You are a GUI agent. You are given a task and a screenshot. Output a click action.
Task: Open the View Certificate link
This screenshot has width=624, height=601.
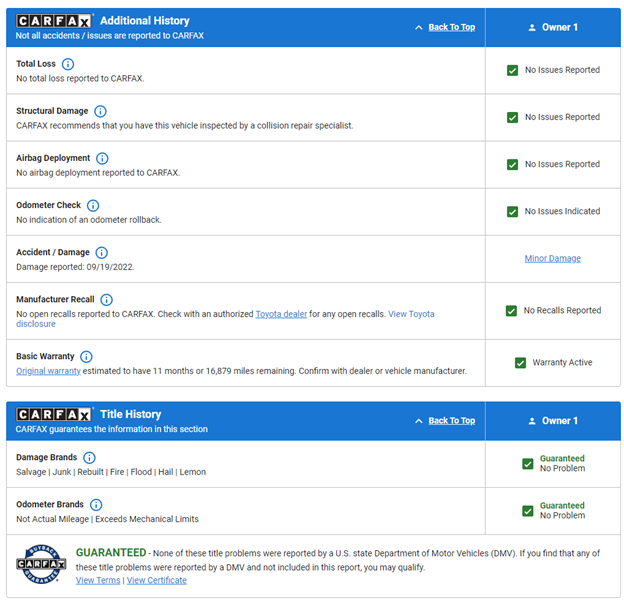pyautogui.click(x=156, y=580)
